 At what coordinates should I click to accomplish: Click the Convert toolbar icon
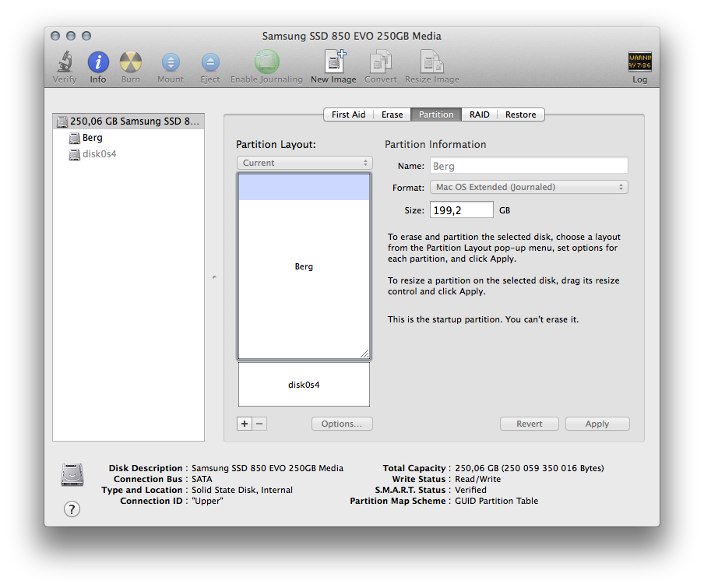coord(380,62)
